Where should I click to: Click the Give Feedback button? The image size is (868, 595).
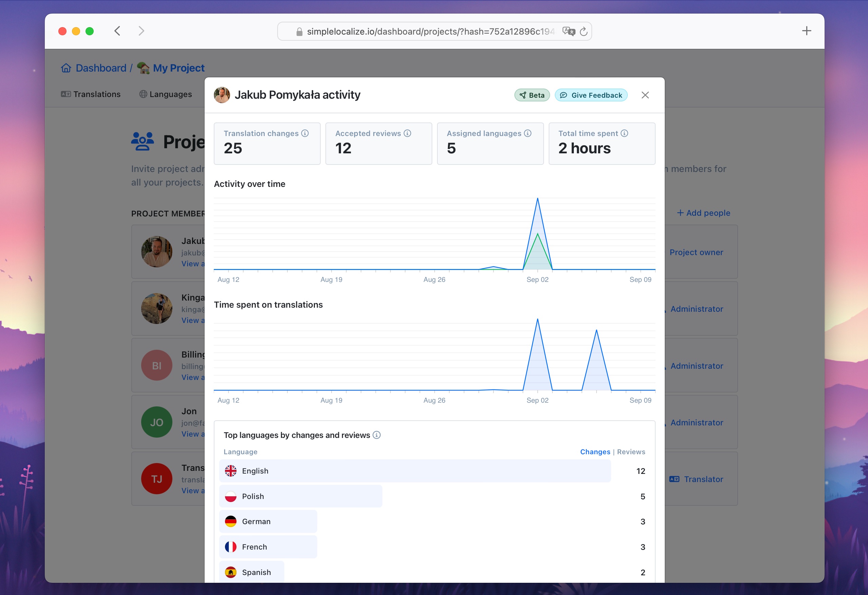click(x=591, y=94)
